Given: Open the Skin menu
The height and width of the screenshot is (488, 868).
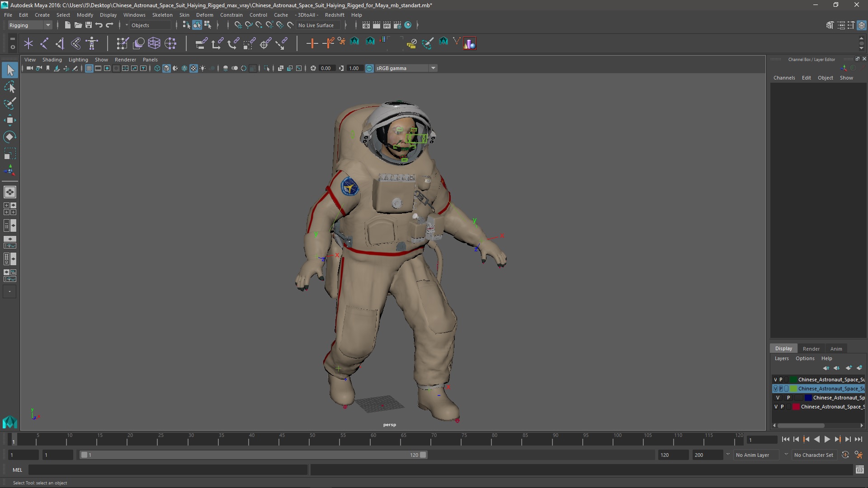Looking at the screenshot, I should pyautogui.click(x=184, y=14).
